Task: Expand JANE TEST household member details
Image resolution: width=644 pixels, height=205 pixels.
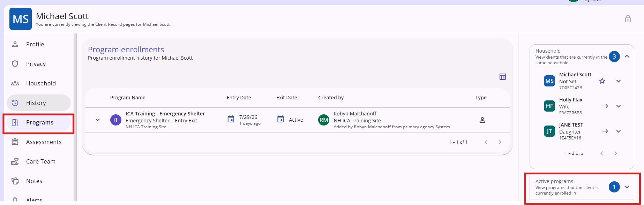Action: click(x=618, y=131)
